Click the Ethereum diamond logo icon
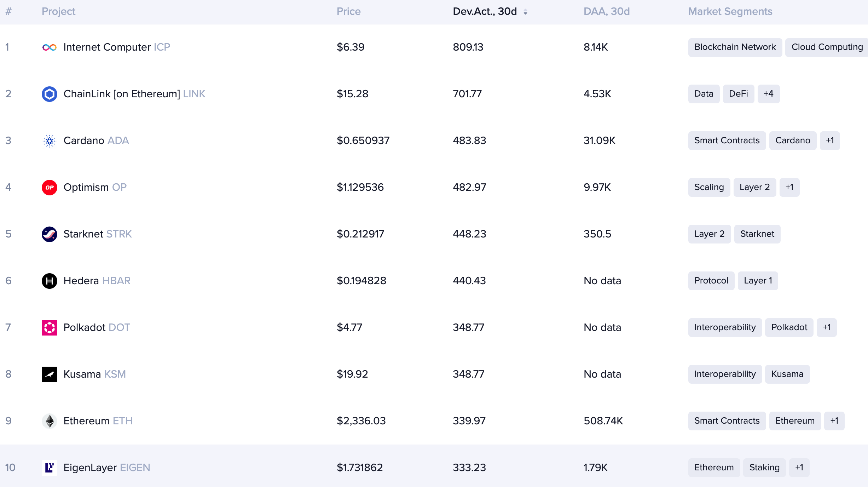 click(50, 421)
